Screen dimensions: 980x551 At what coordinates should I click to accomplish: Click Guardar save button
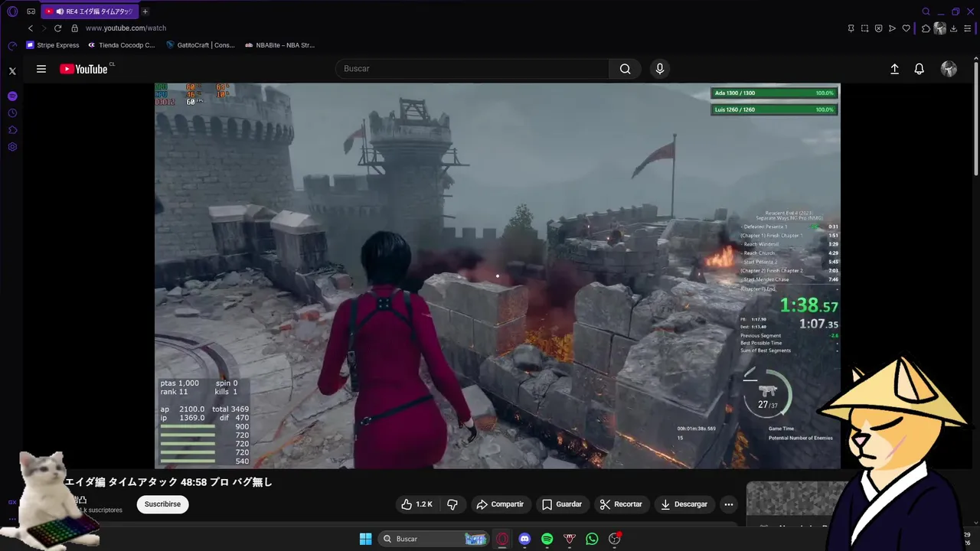click(x=562, y=504)
